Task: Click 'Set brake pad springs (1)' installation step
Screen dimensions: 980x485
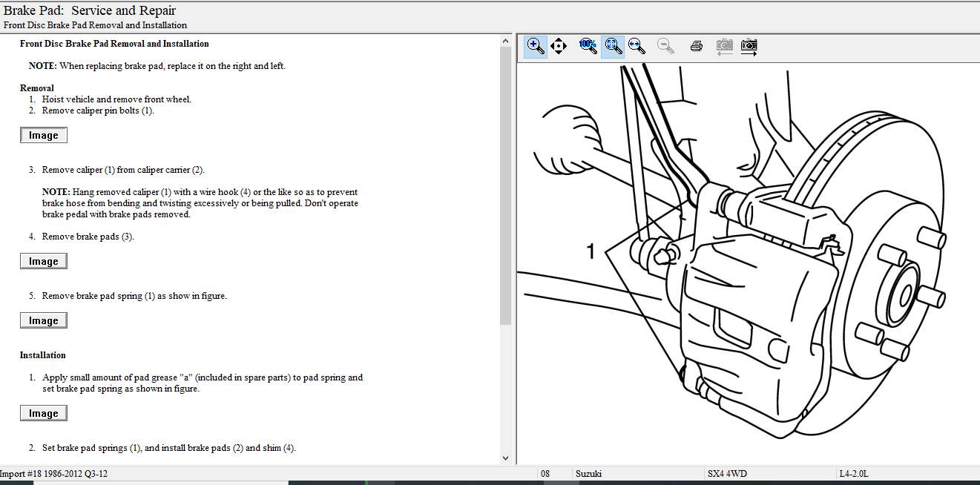Action: pyautogui.click(x=169, y=448)
